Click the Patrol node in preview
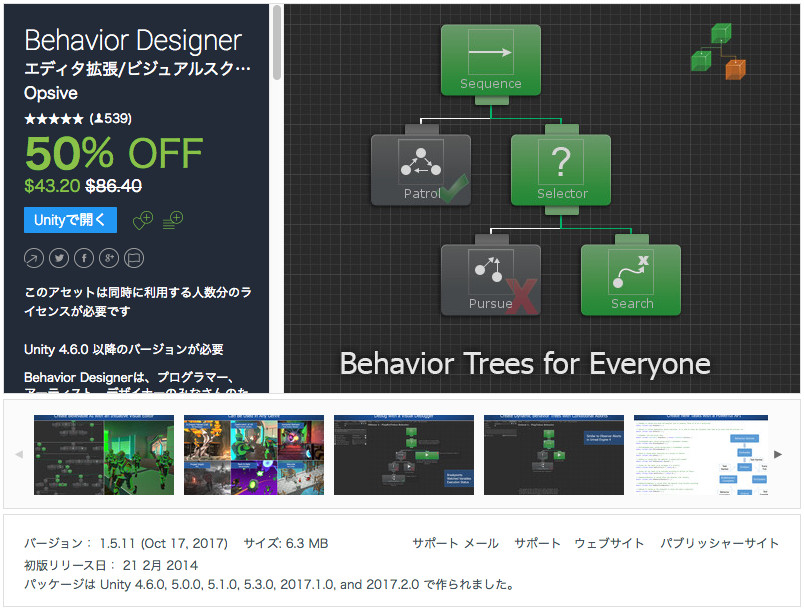This screenshot has width=804, height=609. pyautogui.click(x=421, y=170)
